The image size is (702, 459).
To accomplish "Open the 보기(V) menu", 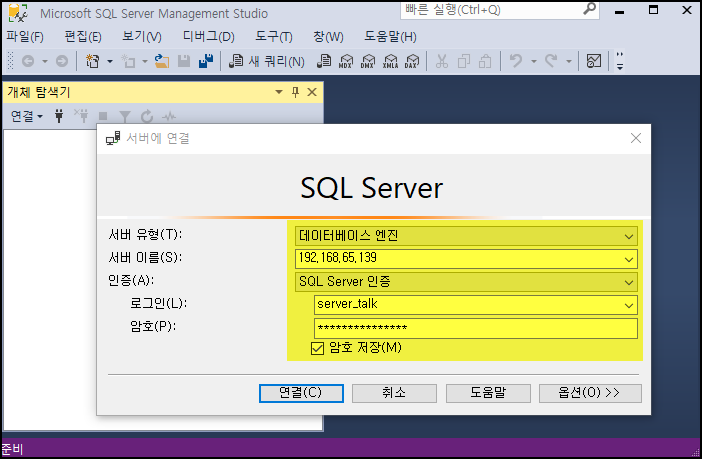I will [x=142, y=37].
